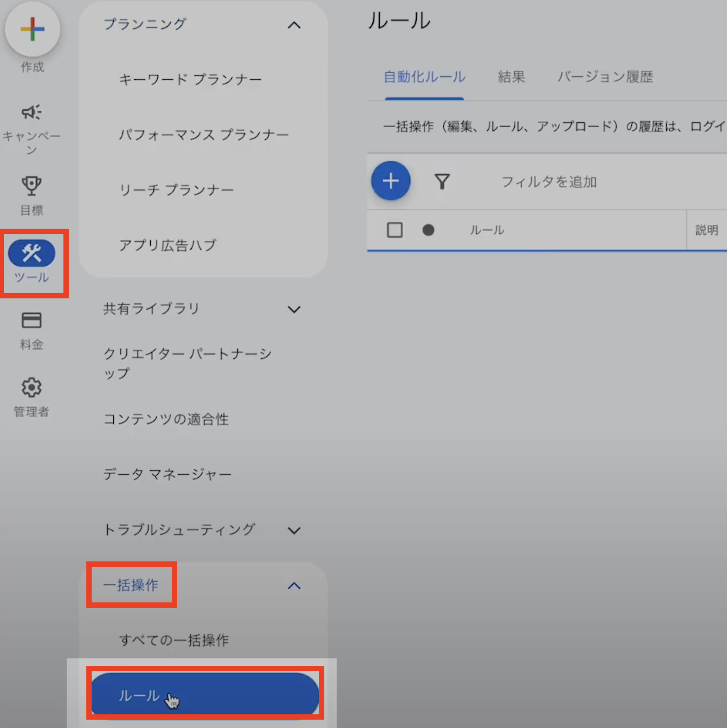
Task: Switch to the バージョン履歴 tab
Action: point(605,77)
